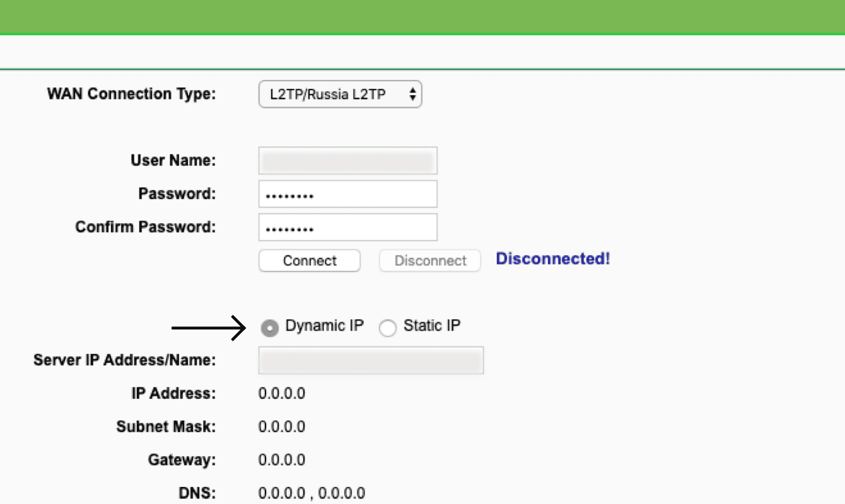Viewport: 845px width, 504px height.
Task: Click the User Name label
Action: pos(173,161)
